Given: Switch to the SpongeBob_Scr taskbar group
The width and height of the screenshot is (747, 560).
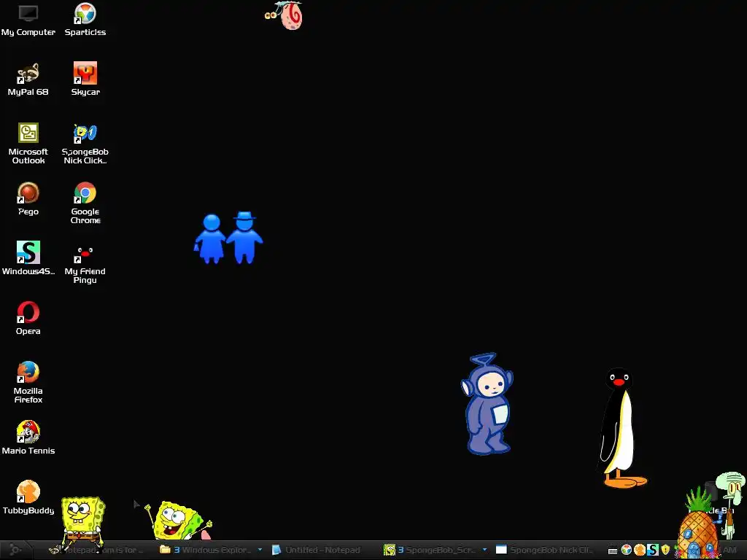Looking at the screenshot, I should 430,550.
